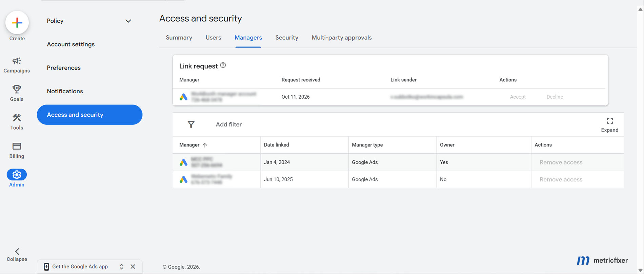Click the Google Ads logo in the link request row
This screenshot has width=644, height=274.
tap(183, 97)
